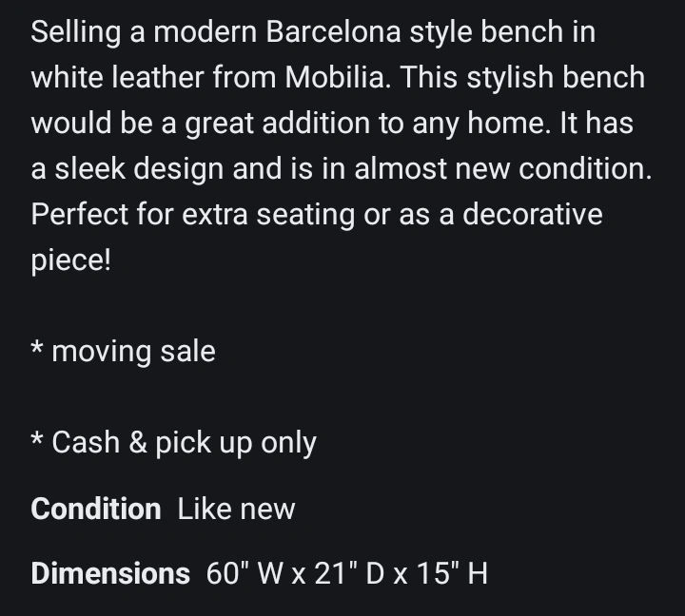Screen dimensions: 685x616
Task: Click the phrase "white leather"
Action: point(118,77)
